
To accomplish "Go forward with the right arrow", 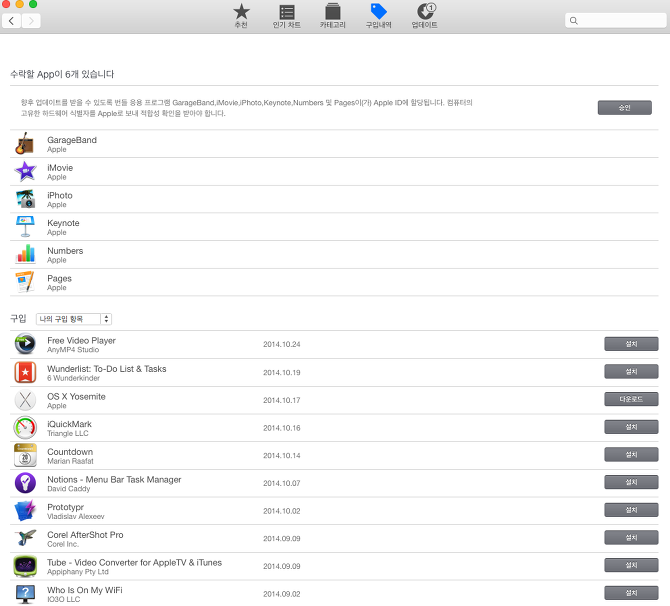I will (x=31, y=21).
